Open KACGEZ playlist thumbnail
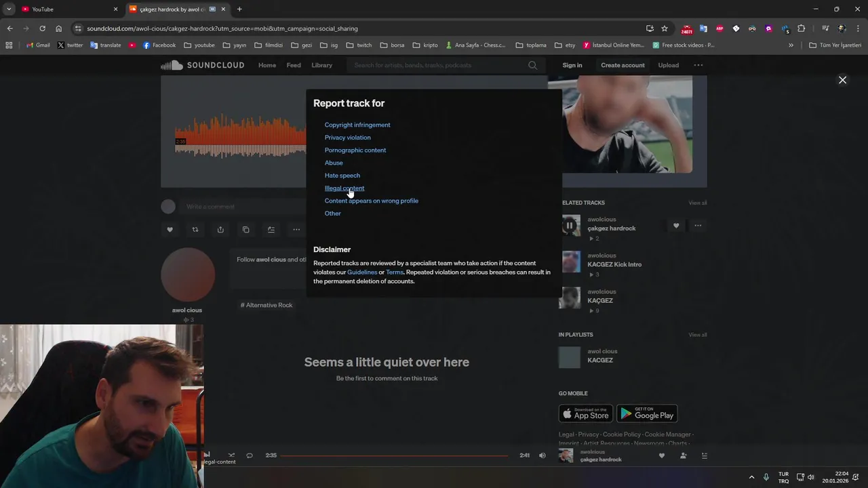Image resolution: width=868 pixels, height=488 pixels. point(570,357)
